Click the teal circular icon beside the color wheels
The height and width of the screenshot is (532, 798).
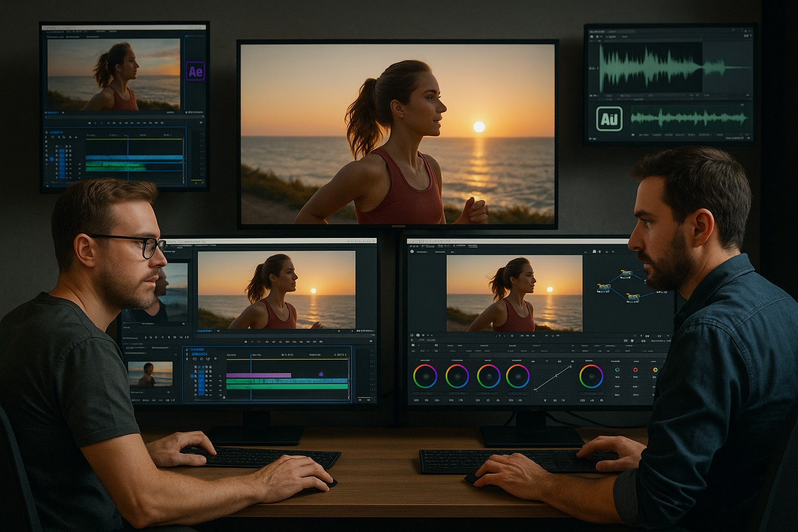(x=617, y=369)
